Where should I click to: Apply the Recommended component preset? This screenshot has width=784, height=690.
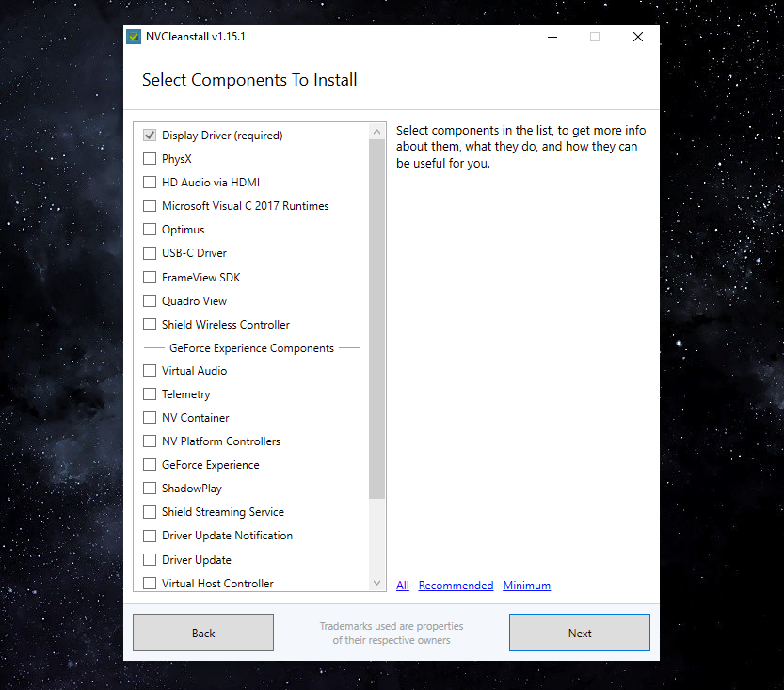(456, 586)
